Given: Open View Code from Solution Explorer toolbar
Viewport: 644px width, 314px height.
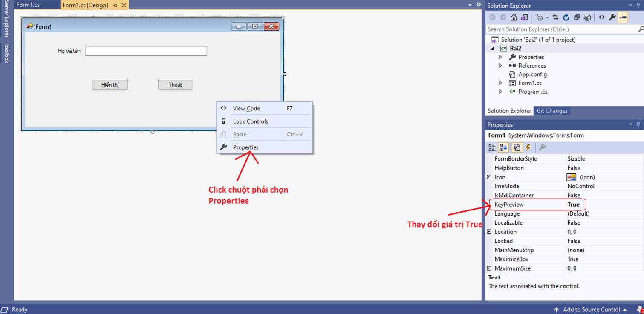Looking at the screenshot, I should (602, 17).
